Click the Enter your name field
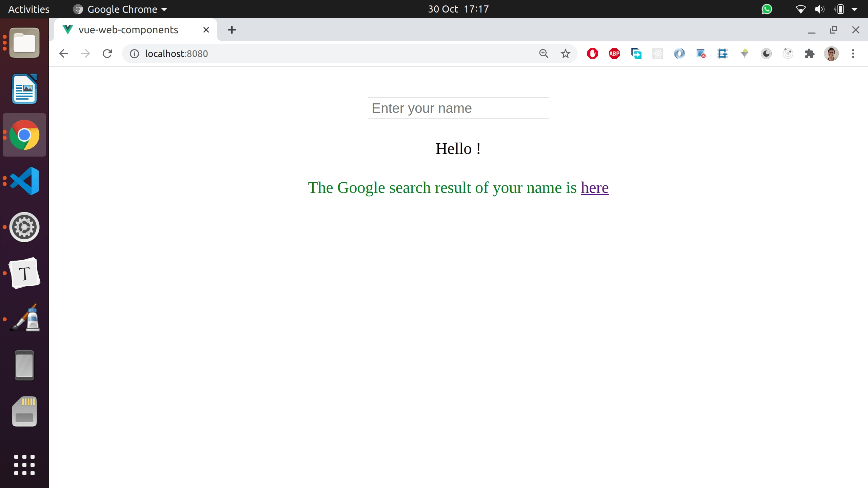Viewport: 868px width, 488px height. [x=458, y=108]
